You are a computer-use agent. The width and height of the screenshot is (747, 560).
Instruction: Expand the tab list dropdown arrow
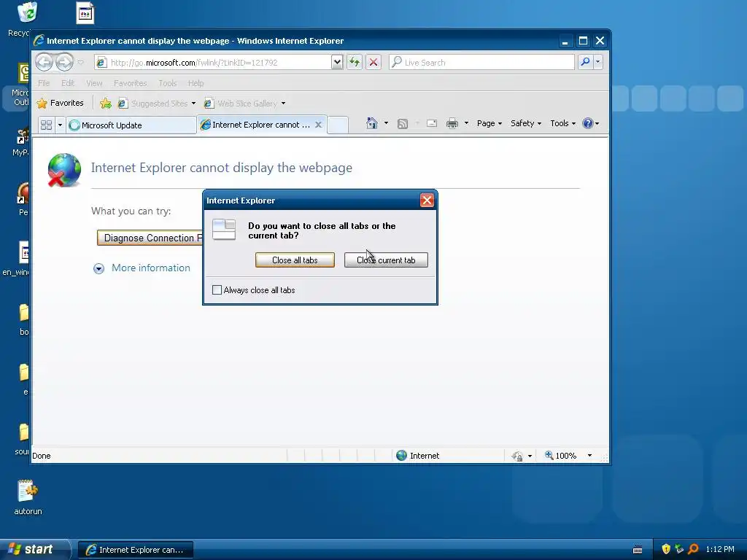tap(60, 125)
